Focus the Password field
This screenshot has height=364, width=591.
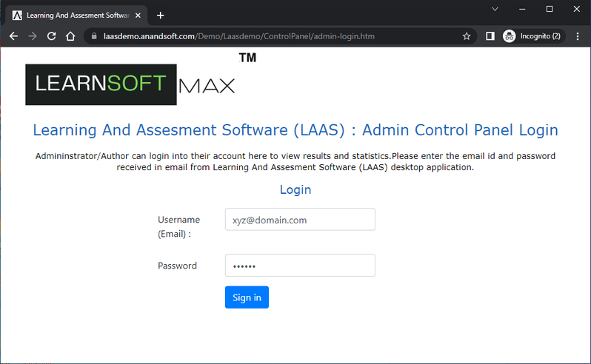coord(300,266)
